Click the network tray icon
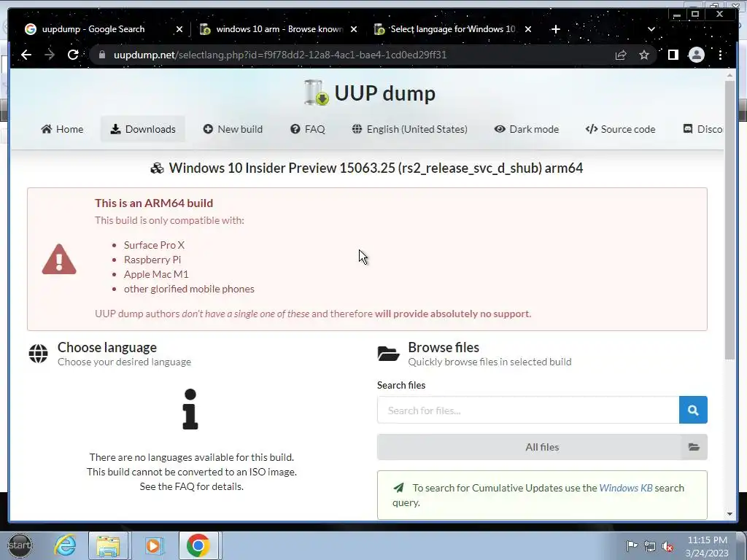The image size is (747, 560). tap(650, 546)
